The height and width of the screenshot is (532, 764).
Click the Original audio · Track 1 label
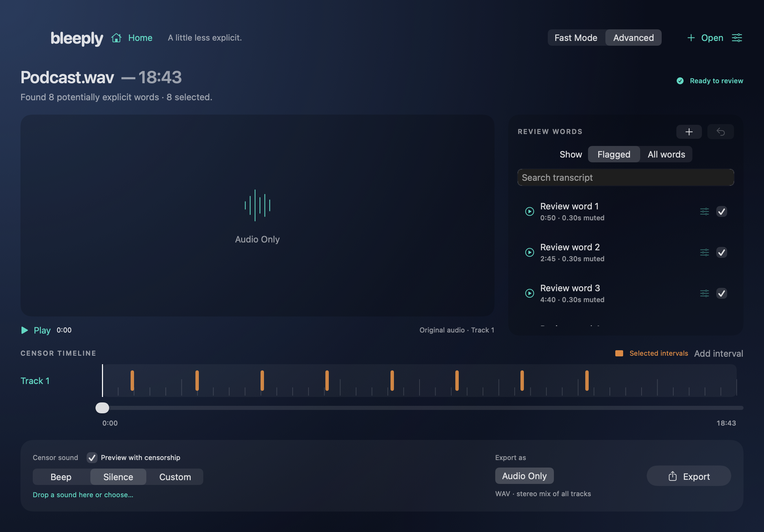[x=457, y=330]
